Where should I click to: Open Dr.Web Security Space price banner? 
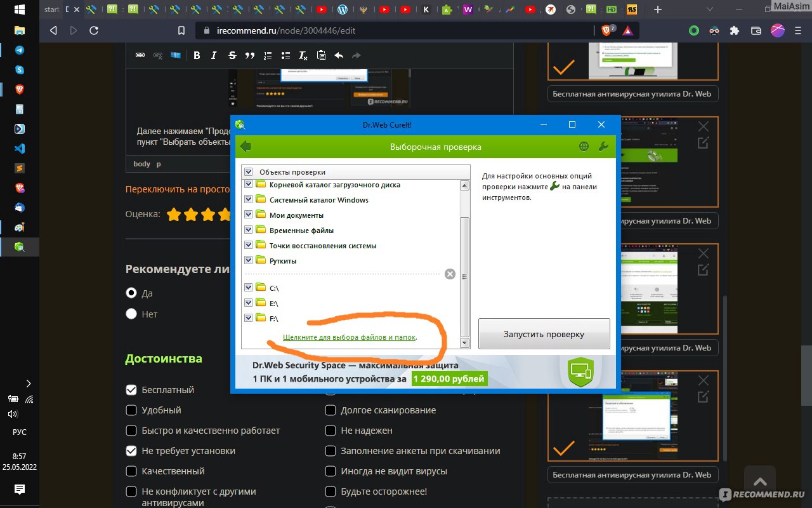[426, 373]
